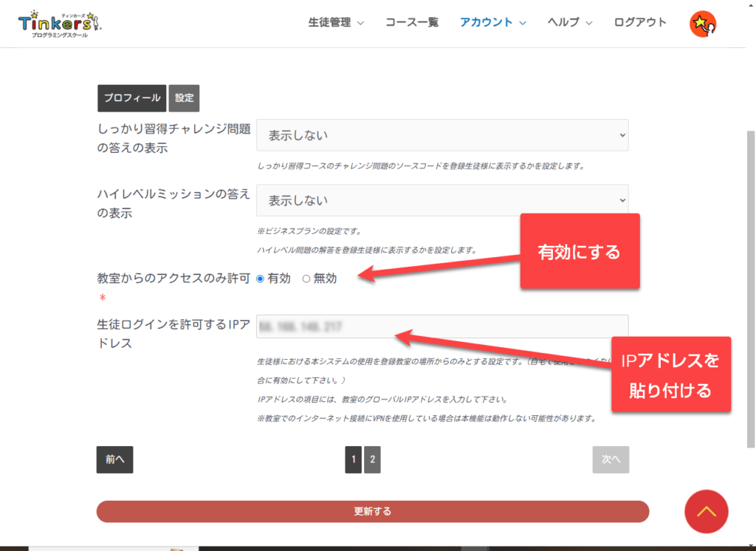Expand the アカウント menu

[x=492, y=22]
